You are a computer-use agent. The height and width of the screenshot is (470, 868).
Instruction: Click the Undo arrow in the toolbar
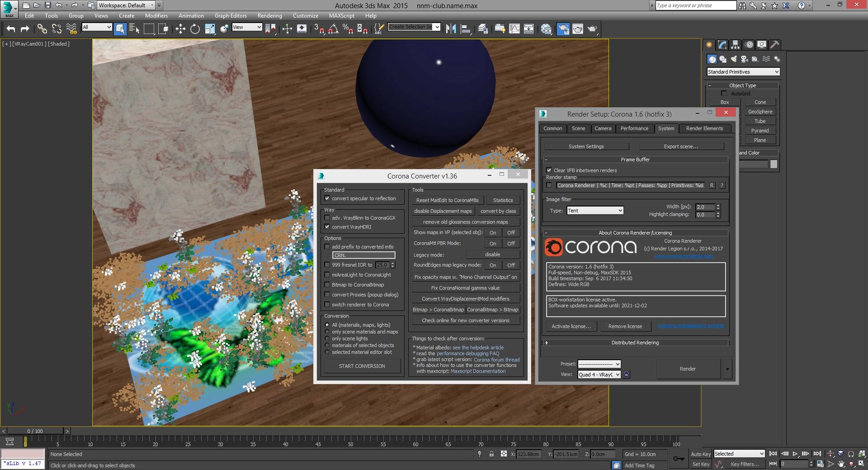[11, 29]
